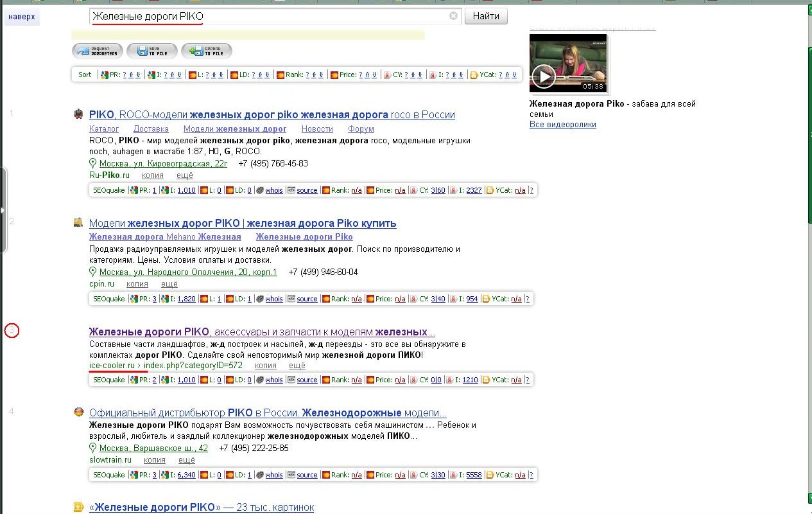Click the images result icon beside «Железные дороги PIKO»
This screenshot has width=812, height=514.
click(78, 507)
